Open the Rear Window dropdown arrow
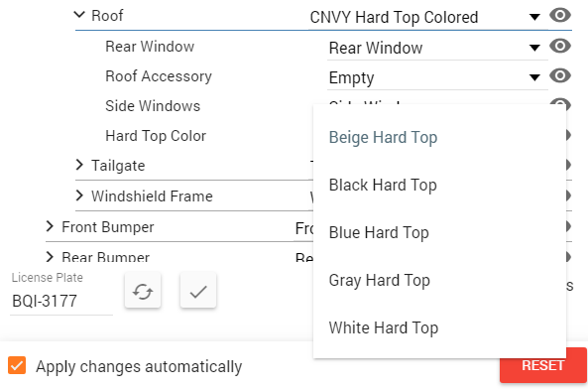Image resolution: width=588 pixels, height=389 pixels. (534, 48)
